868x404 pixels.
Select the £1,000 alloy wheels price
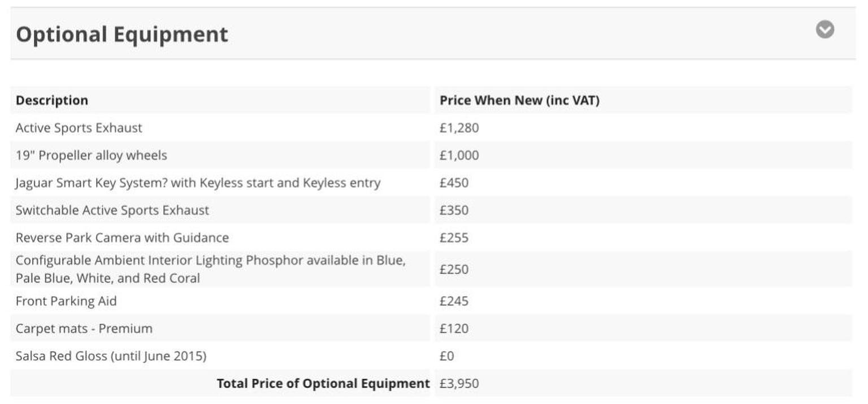tap(459, 155)
